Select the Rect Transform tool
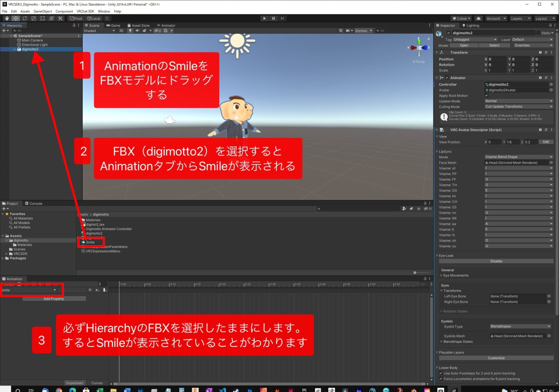 click(42, 18)
